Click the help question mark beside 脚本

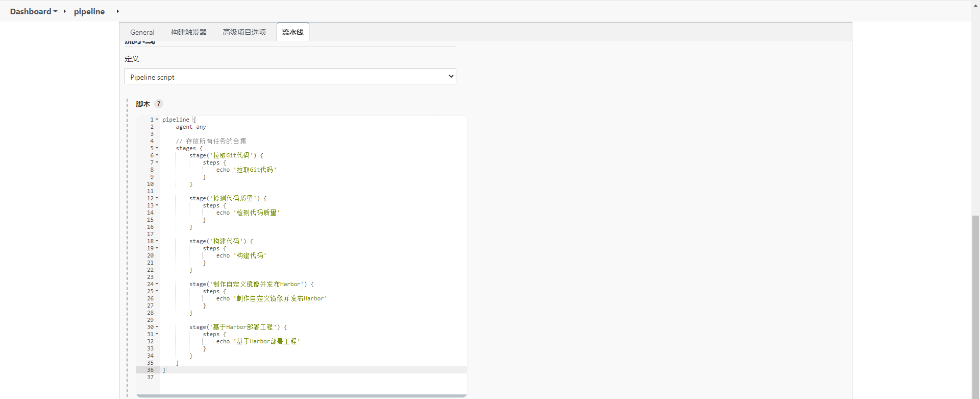click(x=159, y=104)
